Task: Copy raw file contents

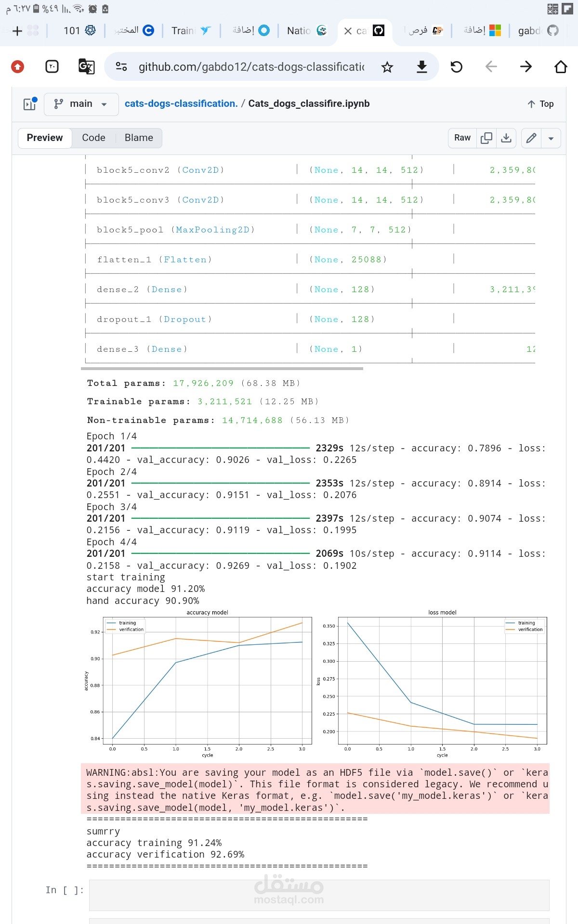Action: pyautogui.click(x=486, y=138)
